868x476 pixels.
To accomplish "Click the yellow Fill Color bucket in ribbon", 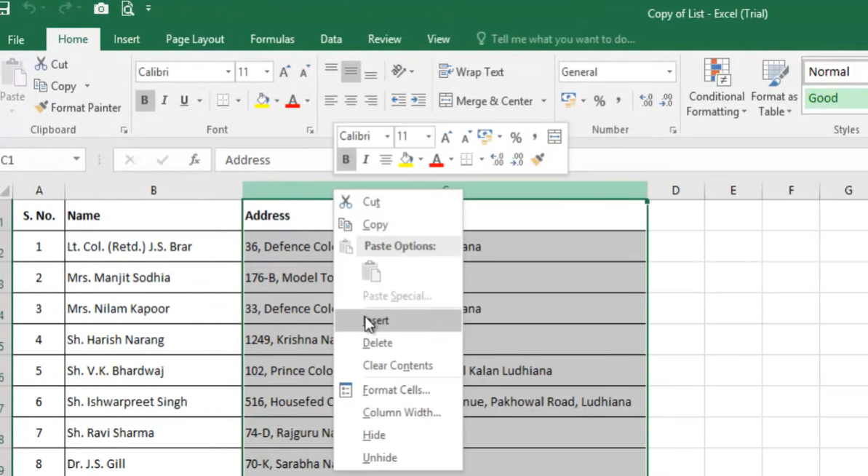I will [263, 100].
